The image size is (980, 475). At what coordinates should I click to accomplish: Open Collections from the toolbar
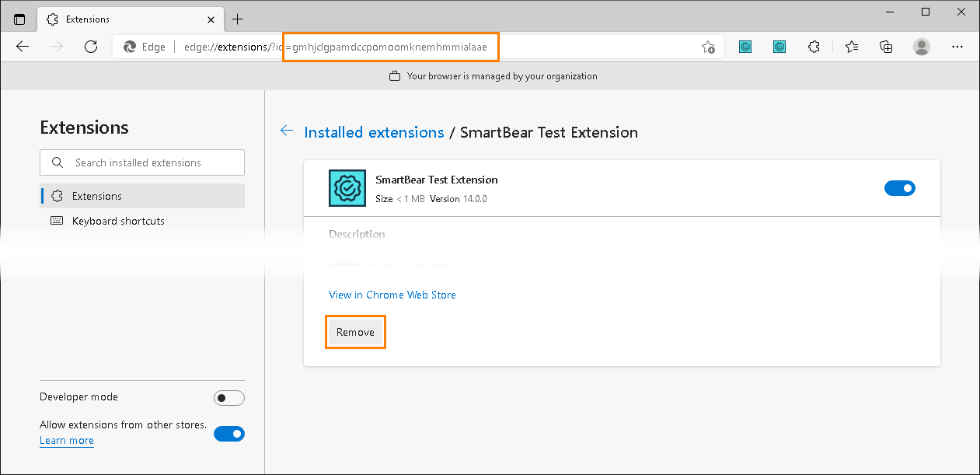pos(886,47)
